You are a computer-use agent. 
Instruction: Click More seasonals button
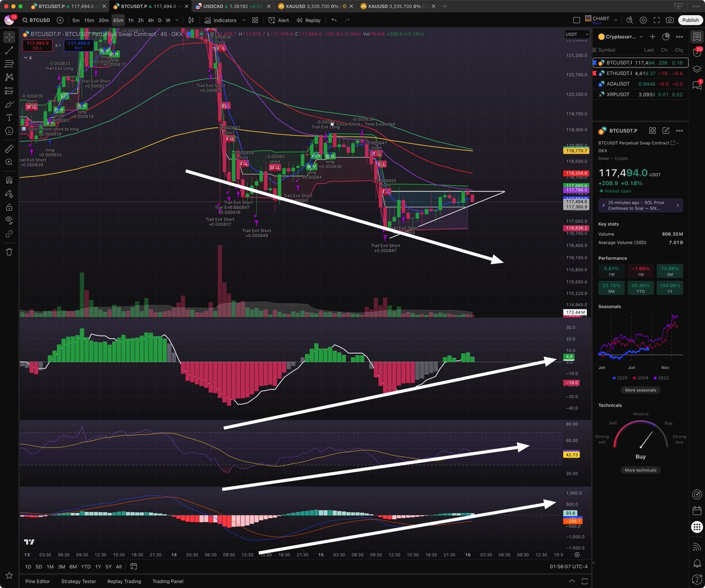pos(640,390)
